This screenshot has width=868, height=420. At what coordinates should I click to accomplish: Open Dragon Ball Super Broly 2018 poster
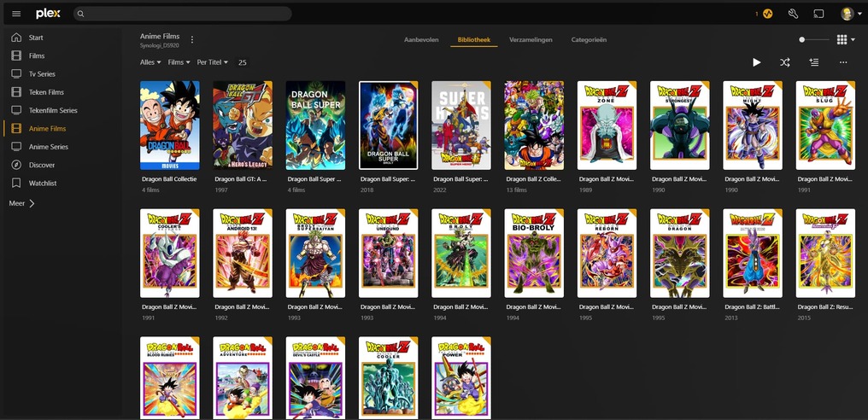pyautogui.click(x=389, y=125)
